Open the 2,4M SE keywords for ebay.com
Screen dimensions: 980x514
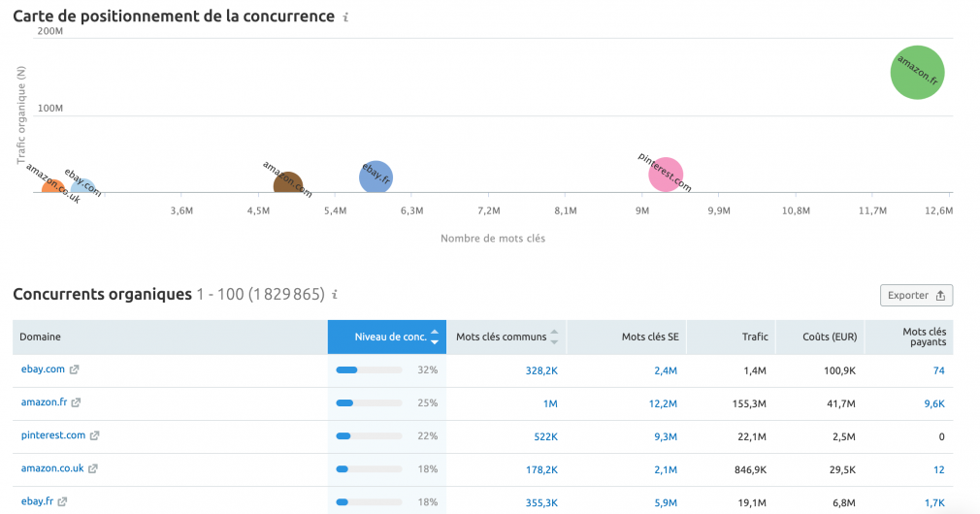coord(666,370)
